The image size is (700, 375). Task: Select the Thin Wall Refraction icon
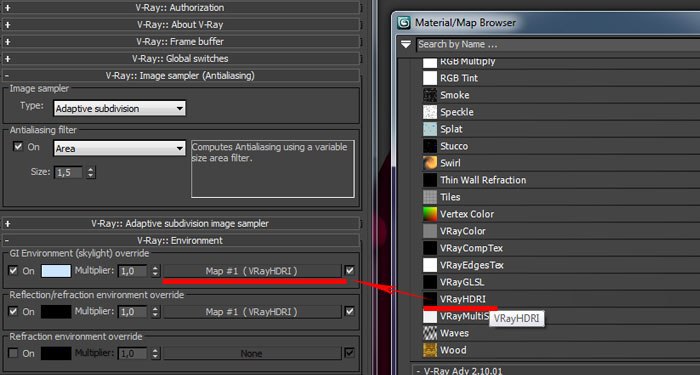pos(429,180)
